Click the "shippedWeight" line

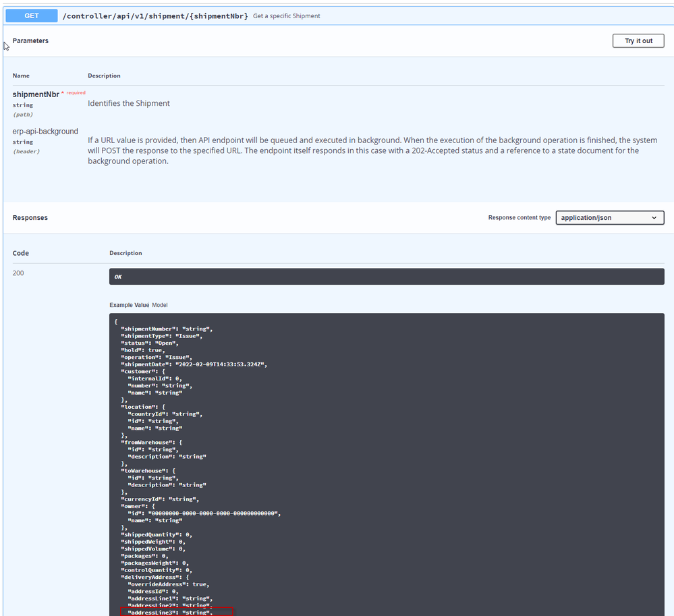[153, 542]
